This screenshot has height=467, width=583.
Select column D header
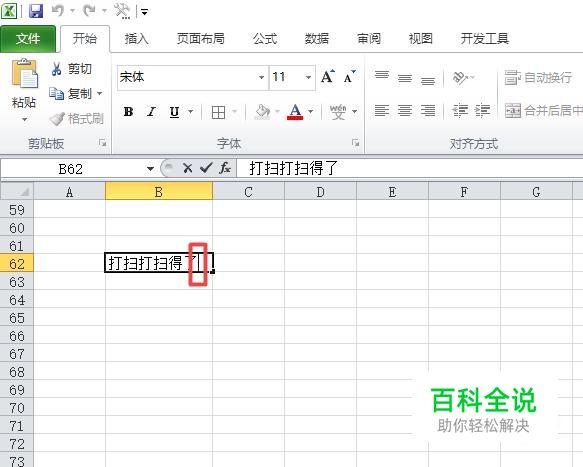321,192
